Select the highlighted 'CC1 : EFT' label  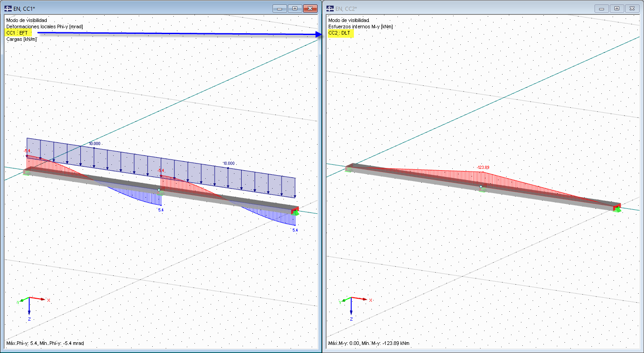pyautogui.click(x=17, y=33)
